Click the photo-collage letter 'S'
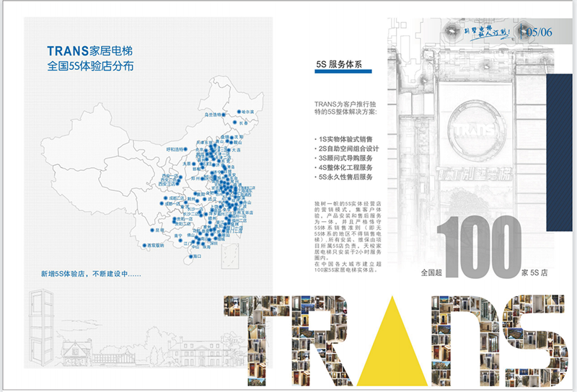Image resolution: width=577 pixels, height=392 pixels. tap(534, 341)
